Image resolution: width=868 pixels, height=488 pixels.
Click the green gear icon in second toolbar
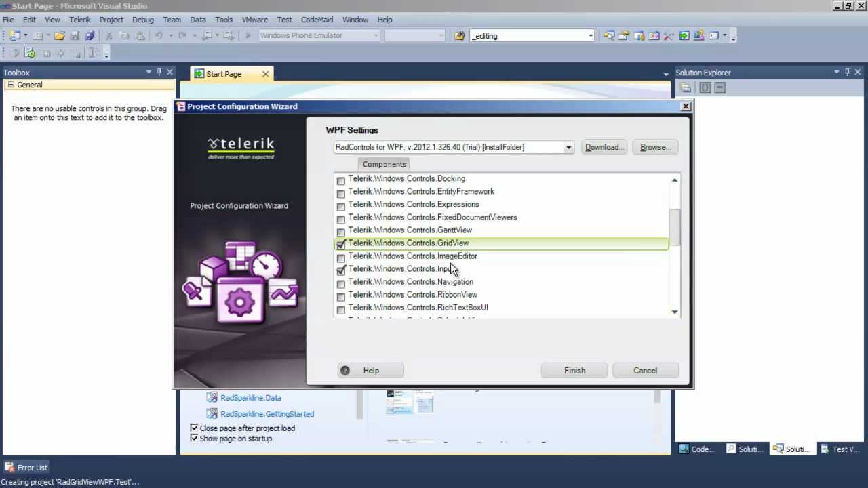pos(30,53)
